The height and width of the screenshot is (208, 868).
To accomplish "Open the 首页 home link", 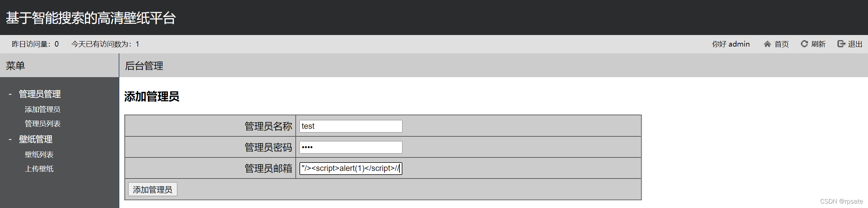I will pyautogui.click(x=782, y=44).
